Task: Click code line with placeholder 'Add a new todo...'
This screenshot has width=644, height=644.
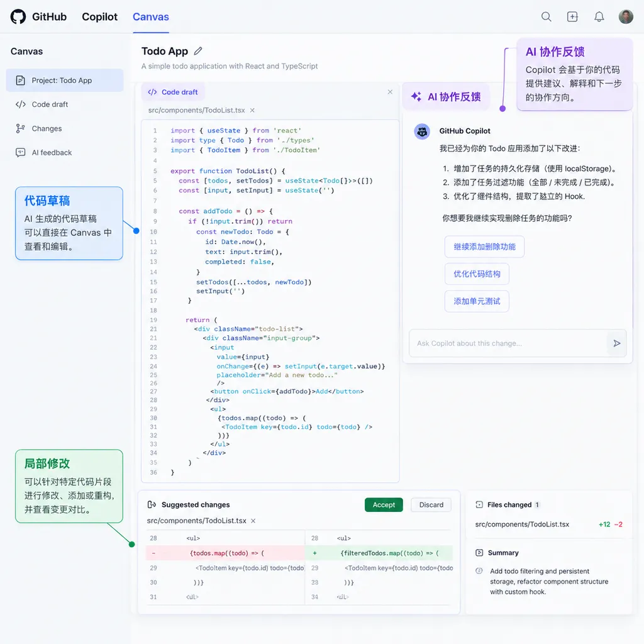Action: (x=277, y=375)
